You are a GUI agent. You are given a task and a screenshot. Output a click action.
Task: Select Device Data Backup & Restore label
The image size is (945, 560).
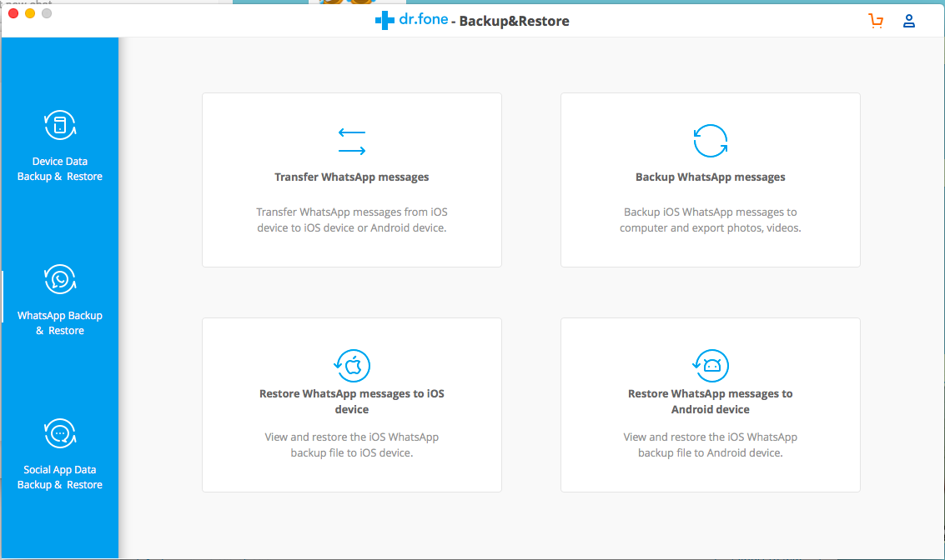click(60, 169)
